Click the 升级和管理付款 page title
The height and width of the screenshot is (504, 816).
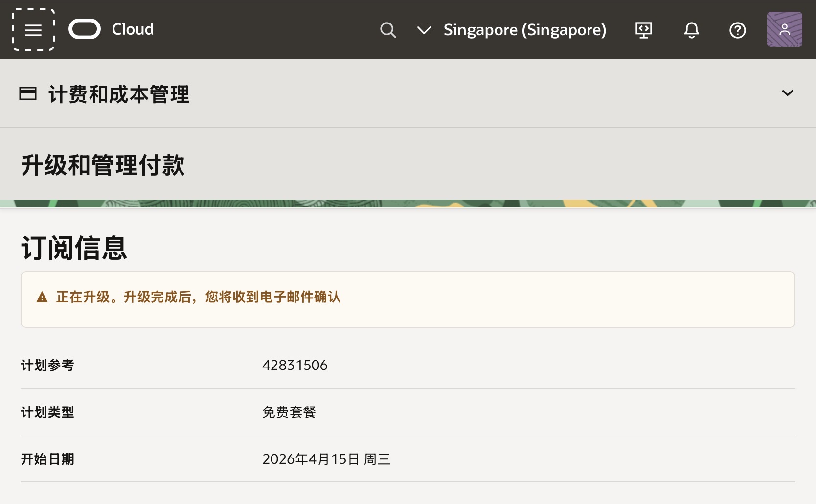click(x=103, y=165)
